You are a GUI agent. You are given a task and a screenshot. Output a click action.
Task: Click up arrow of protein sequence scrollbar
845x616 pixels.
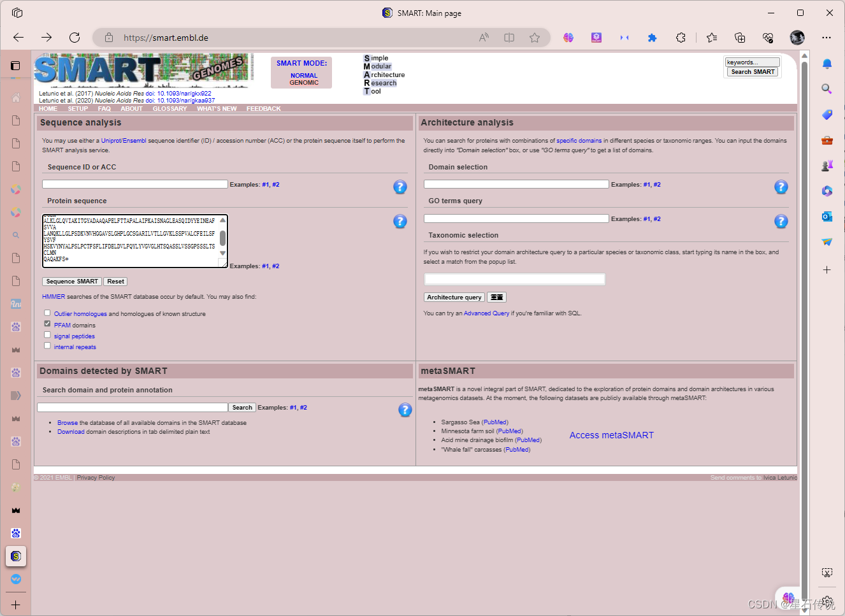point(222,220)
